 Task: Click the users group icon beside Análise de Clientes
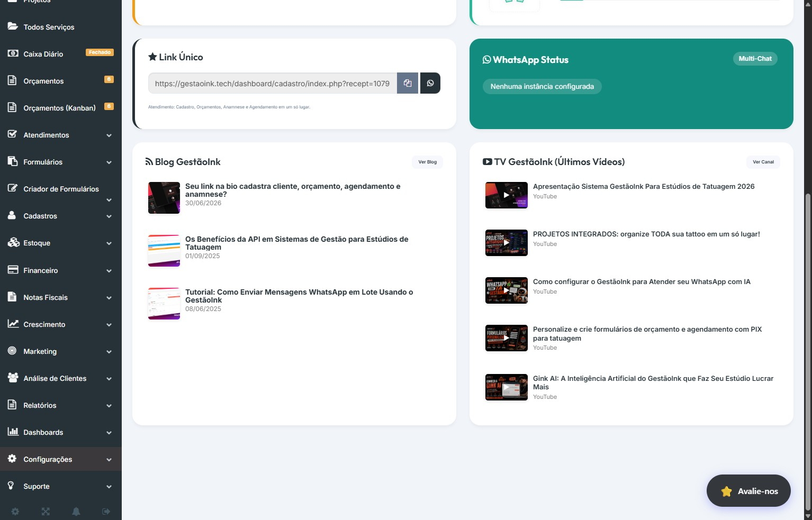13,378
